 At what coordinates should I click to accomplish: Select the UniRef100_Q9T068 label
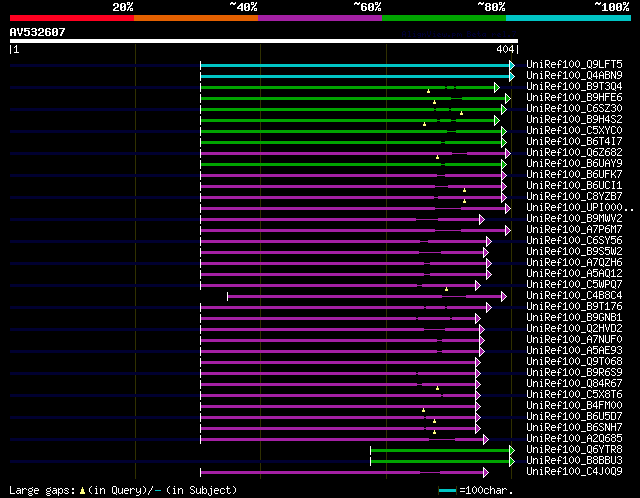tap(574, 362)
